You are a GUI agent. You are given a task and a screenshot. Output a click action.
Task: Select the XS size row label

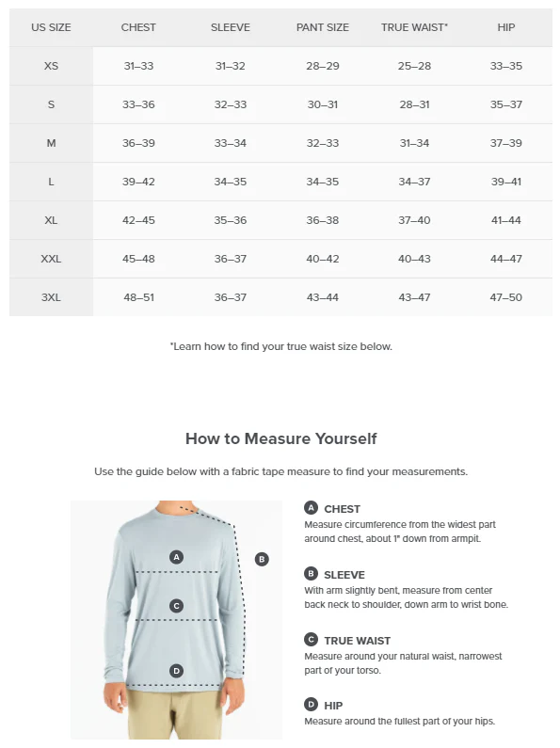click(51, 66)
